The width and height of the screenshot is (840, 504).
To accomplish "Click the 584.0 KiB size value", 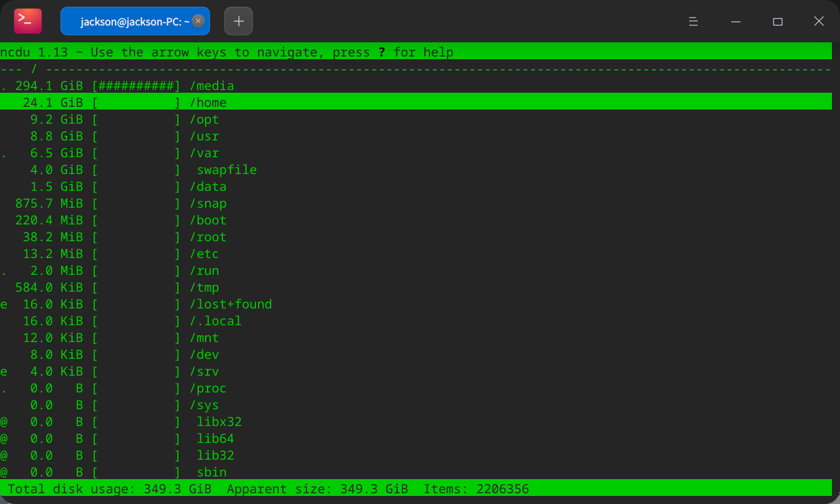I will [49, 288].
